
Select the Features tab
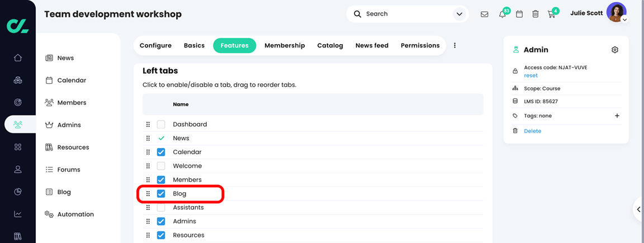[235, 46]
